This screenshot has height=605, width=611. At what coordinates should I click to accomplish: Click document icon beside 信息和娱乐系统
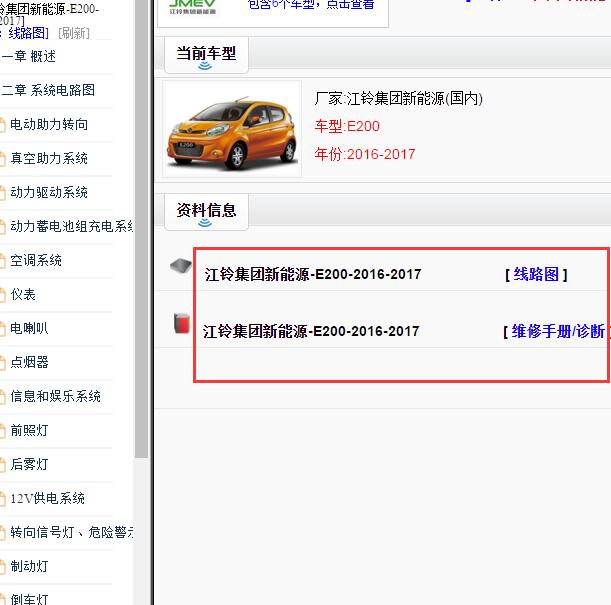2,397
